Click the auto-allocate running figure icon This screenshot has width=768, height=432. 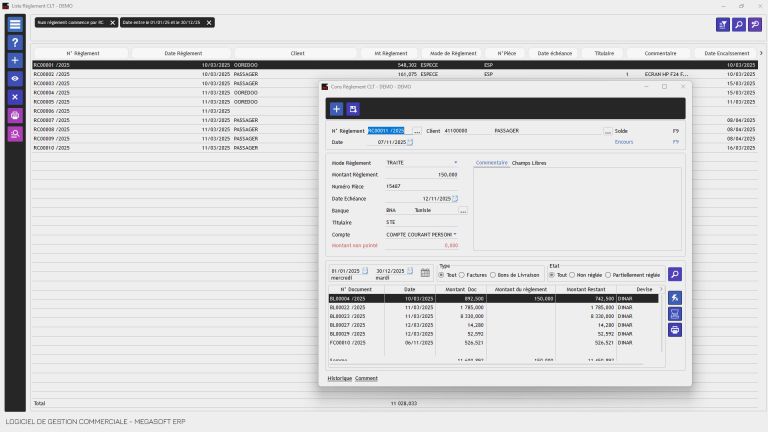pos(675,298)
